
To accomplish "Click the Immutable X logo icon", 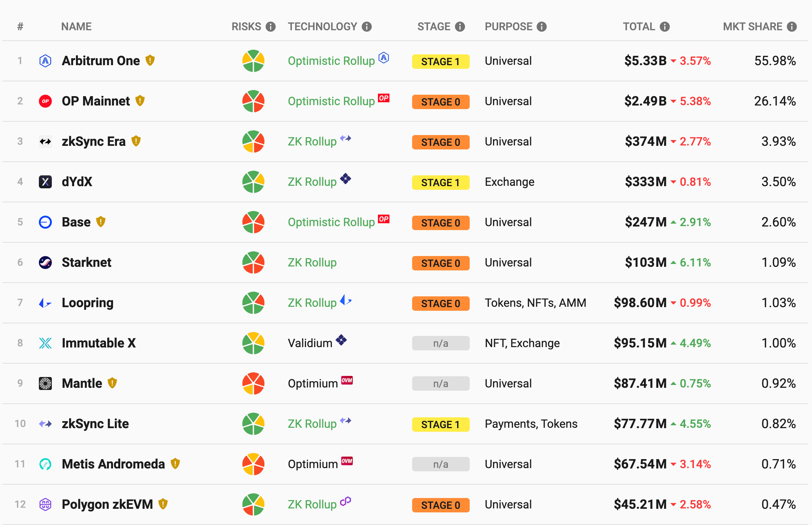I will [x=45, y=343].
